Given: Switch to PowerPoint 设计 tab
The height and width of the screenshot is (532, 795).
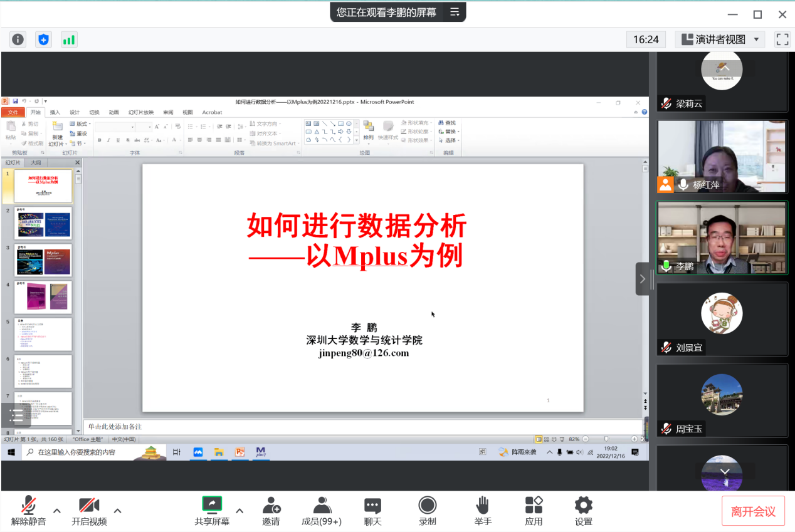Looking at the screenshot, I should [x=75, y=112].
